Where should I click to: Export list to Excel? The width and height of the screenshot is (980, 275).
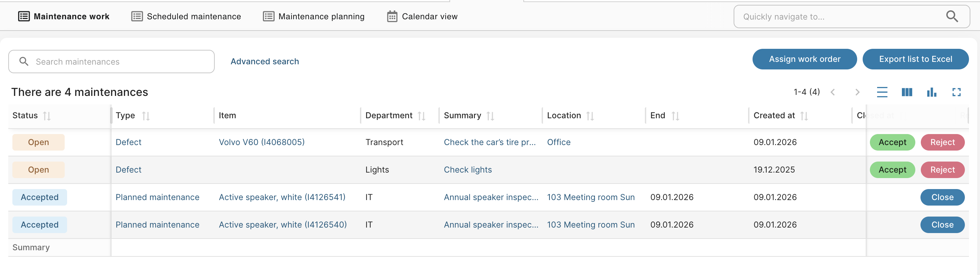pyautogui.click(x=915, y=59)
